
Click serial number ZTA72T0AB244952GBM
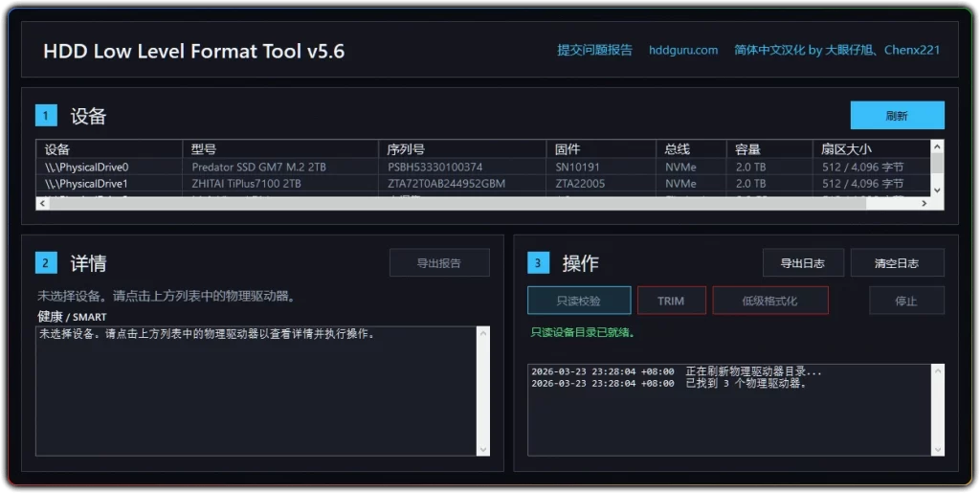(446, 184)
